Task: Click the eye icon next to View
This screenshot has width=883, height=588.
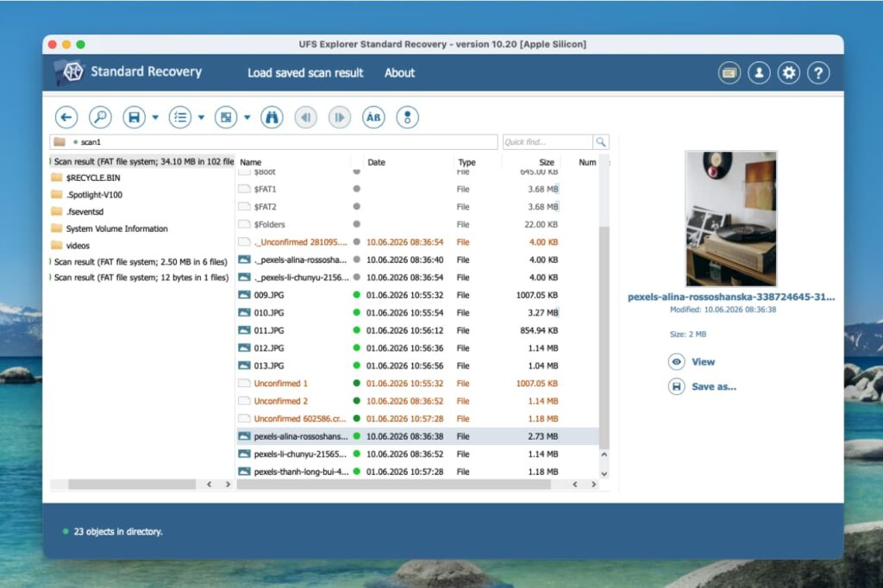Action: (676, 361)
